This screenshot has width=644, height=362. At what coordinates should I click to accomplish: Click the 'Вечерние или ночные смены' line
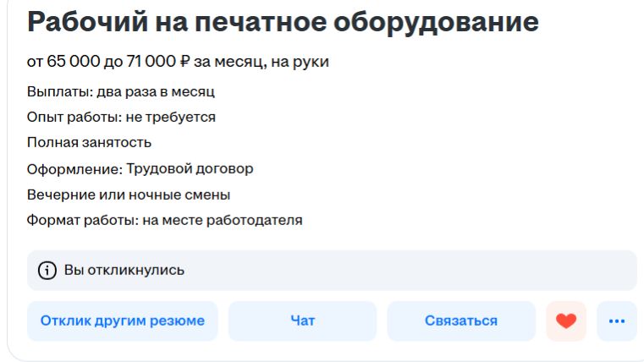pyautogui.click(x=129, y=195)
